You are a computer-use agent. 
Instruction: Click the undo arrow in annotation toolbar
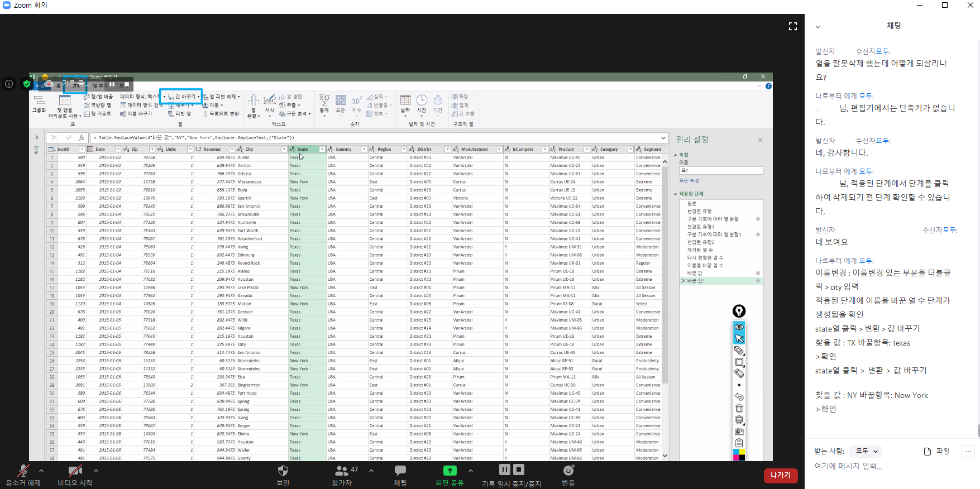[x=739, y=397]
